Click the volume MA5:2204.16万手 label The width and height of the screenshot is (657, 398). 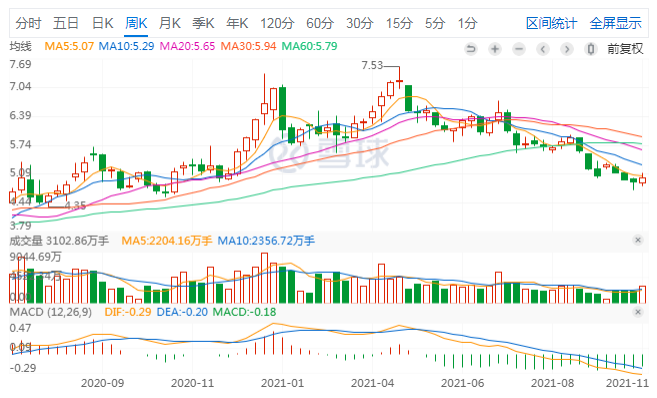pos(167,240)
